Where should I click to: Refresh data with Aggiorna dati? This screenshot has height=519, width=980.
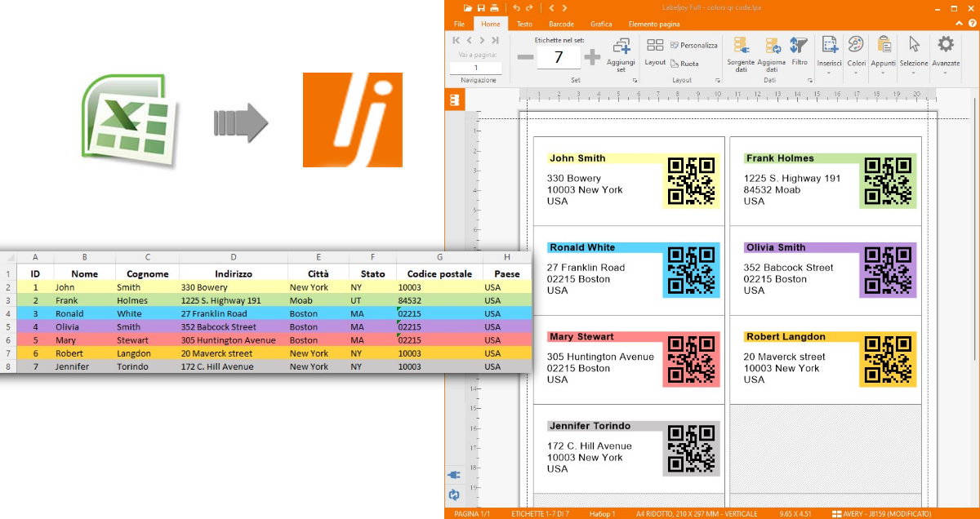point(772,55)
